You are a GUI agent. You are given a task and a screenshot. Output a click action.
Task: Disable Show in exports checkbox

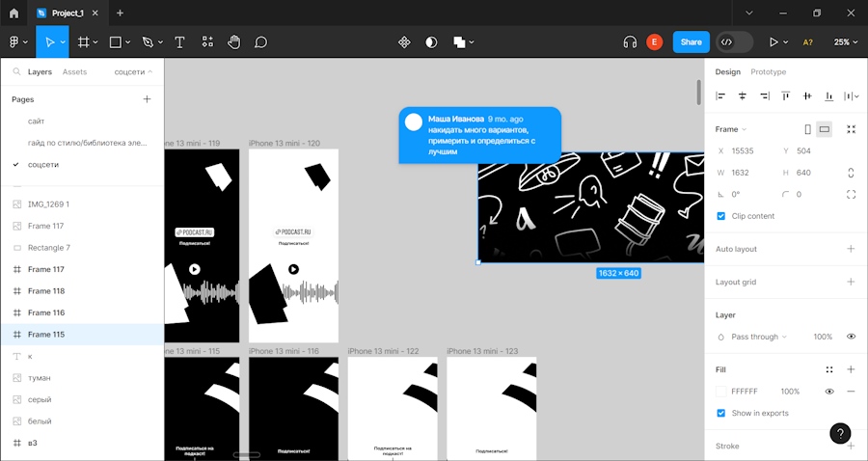[721, 413]
